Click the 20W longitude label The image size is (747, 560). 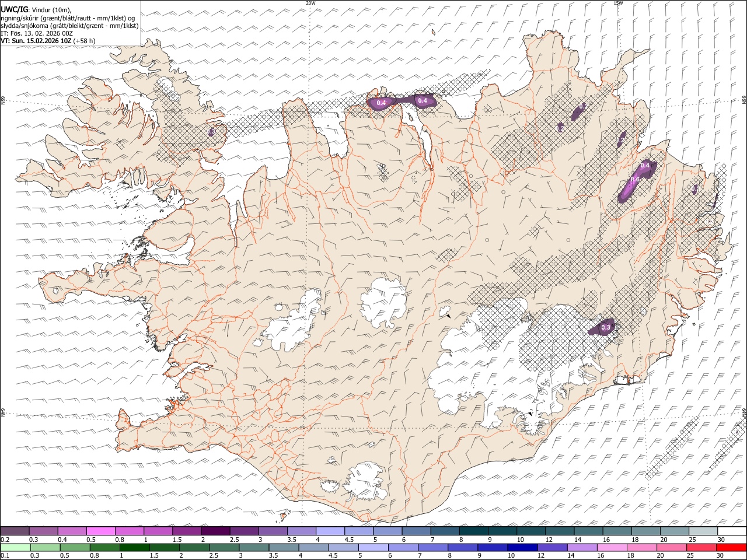coord(311,3)
